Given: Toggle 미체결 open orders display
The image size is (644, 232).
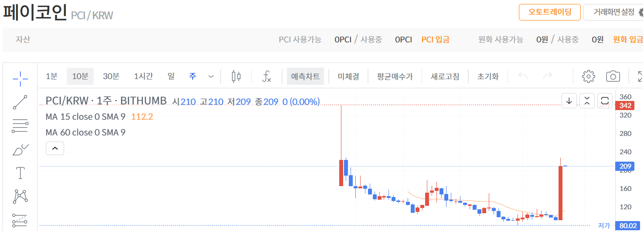Looking at the screenshot, I should [348, 76].
